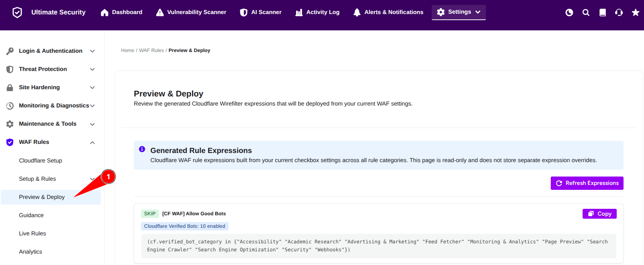Open the documentation book icon

click(603, 13)
